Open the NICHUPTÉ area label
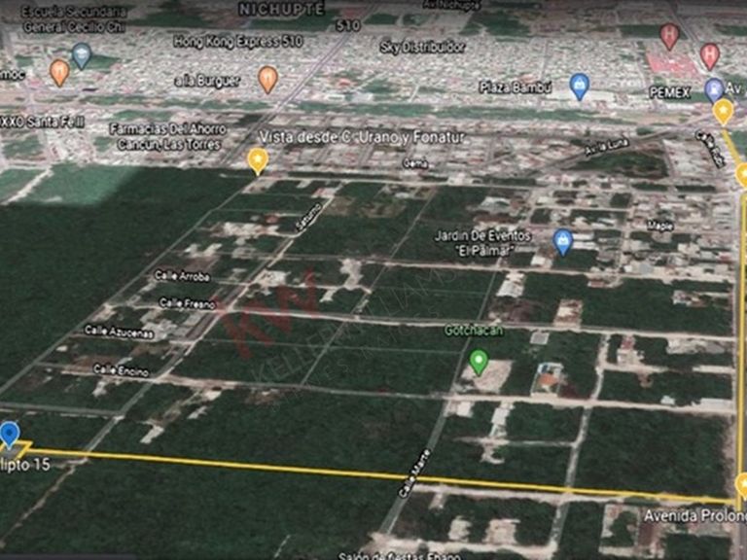 [x=281, y=9]
